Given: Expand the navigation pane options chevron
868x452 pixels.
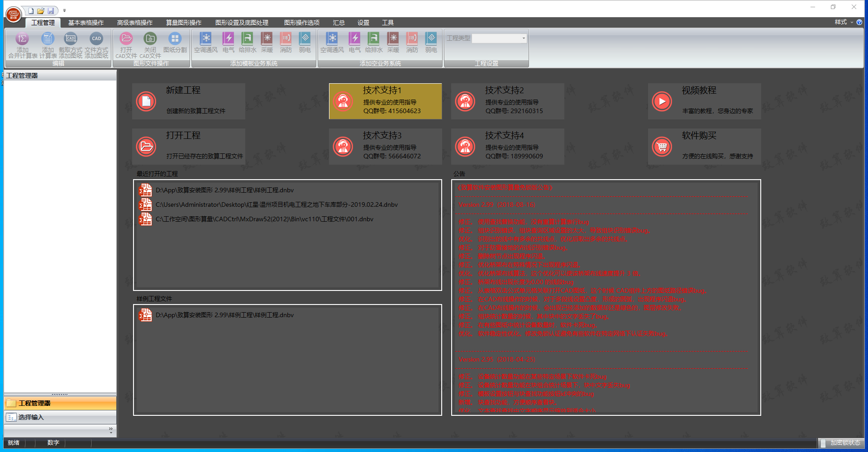Looking at the screenshot, I should point(111,430).
